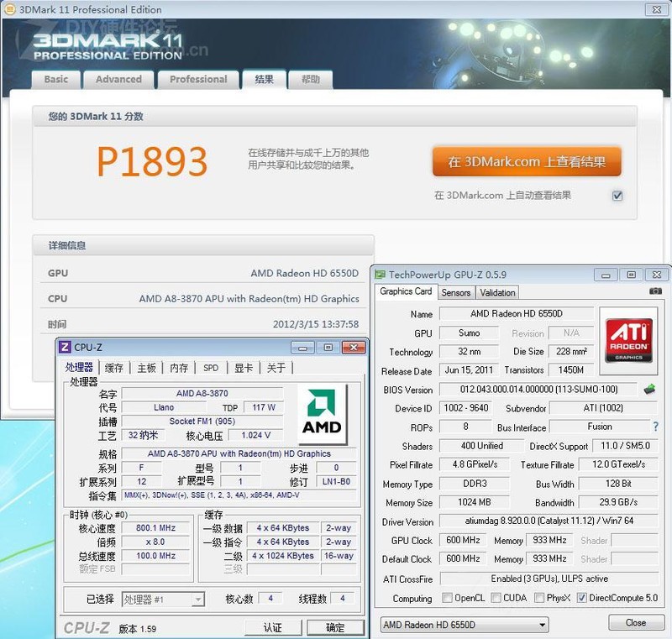
Task: Click the 认证 button in CPU-Z
Action: point(273,628)
